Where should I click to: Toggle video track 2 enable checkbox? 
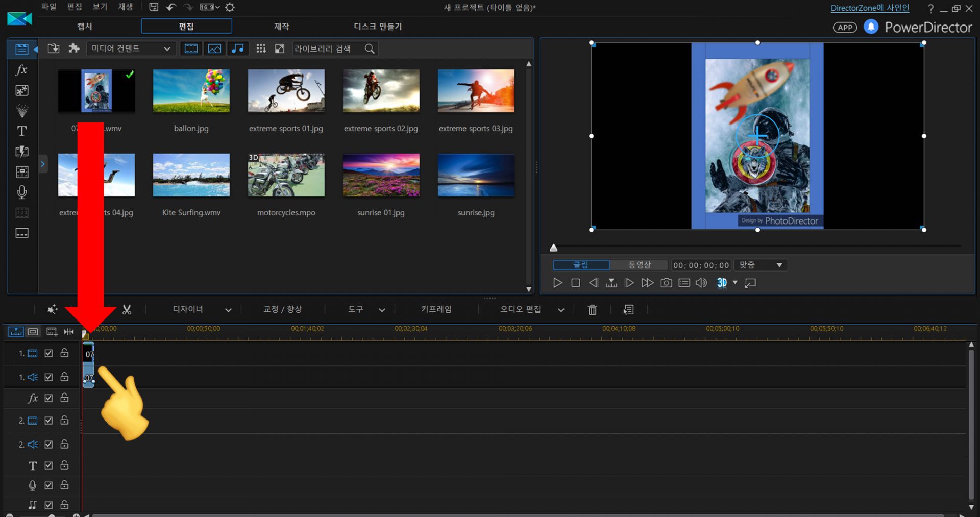pos(48,421)
